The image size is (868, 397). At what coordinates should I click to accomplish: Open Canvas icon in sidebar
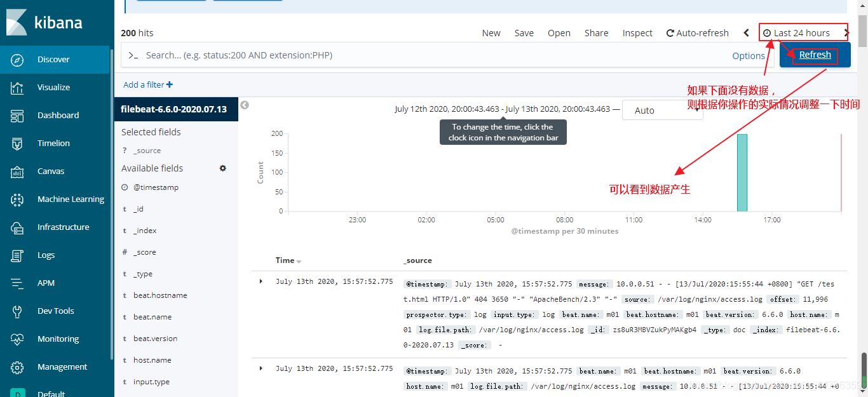[x=17, y=171]
